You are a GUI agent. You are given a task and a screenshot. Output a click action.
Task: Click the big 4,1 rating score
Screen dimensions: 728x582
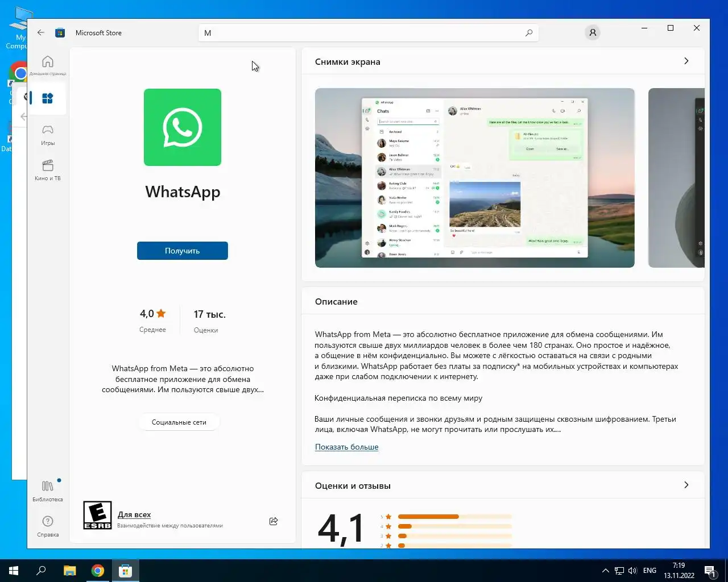(341, 529)
